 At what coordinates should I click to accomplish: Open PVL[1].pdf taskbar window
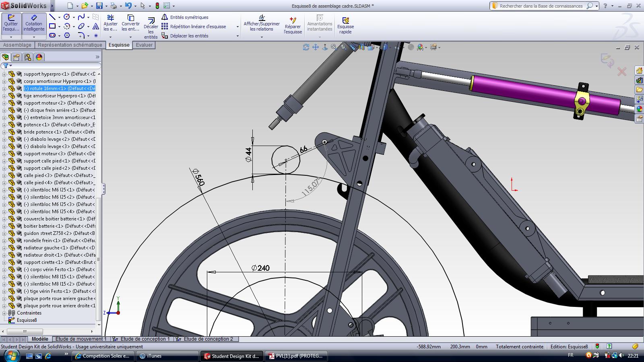(x=296, y=356)
